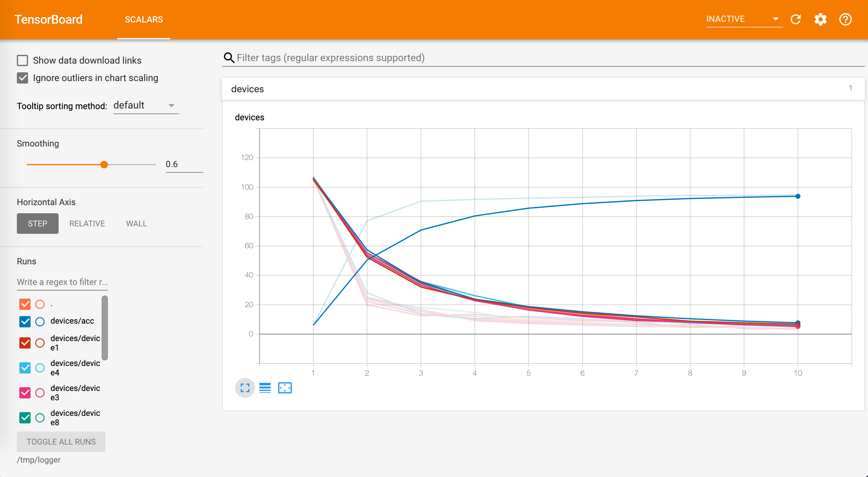Switch to the SCALARS tab
This screenshot has width=868, height=477.
click(144, 20)
